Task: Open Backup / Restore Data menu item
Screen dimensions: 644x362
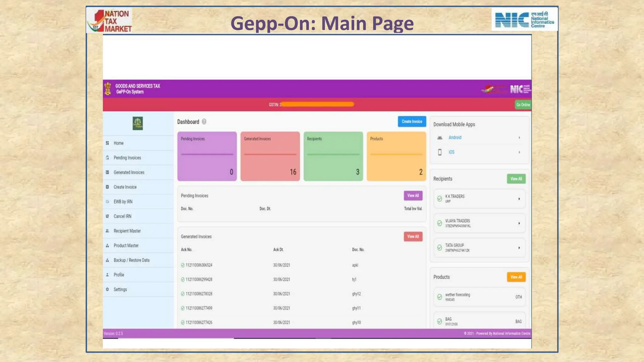Action: (138, 260)
